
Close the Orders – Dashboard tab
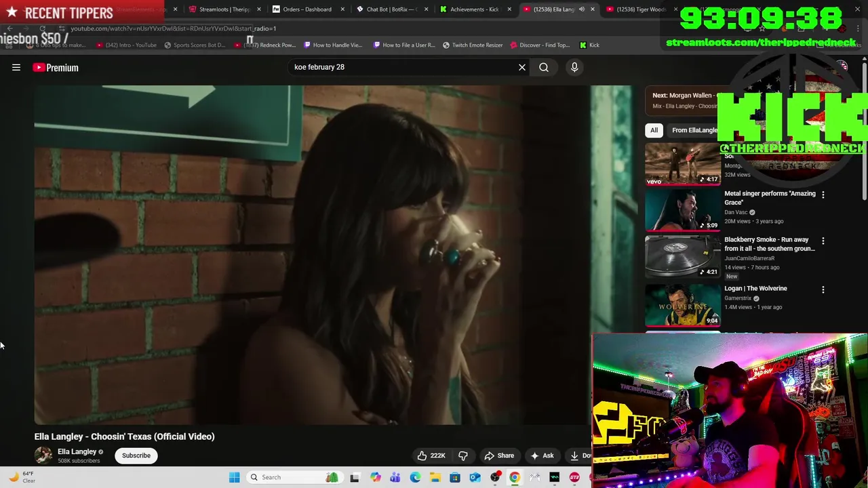[342, 9]
